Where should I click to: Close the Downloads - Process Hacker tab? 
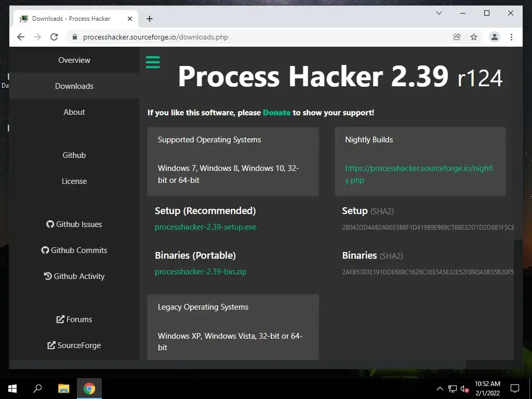coord(129,19)
